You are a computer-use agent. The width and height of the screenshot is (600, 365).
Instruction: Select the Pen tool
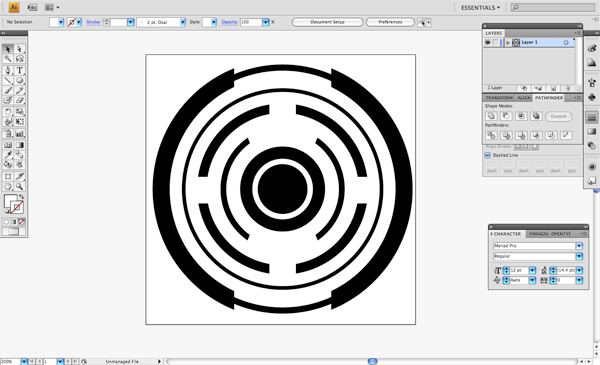point(8,70)
